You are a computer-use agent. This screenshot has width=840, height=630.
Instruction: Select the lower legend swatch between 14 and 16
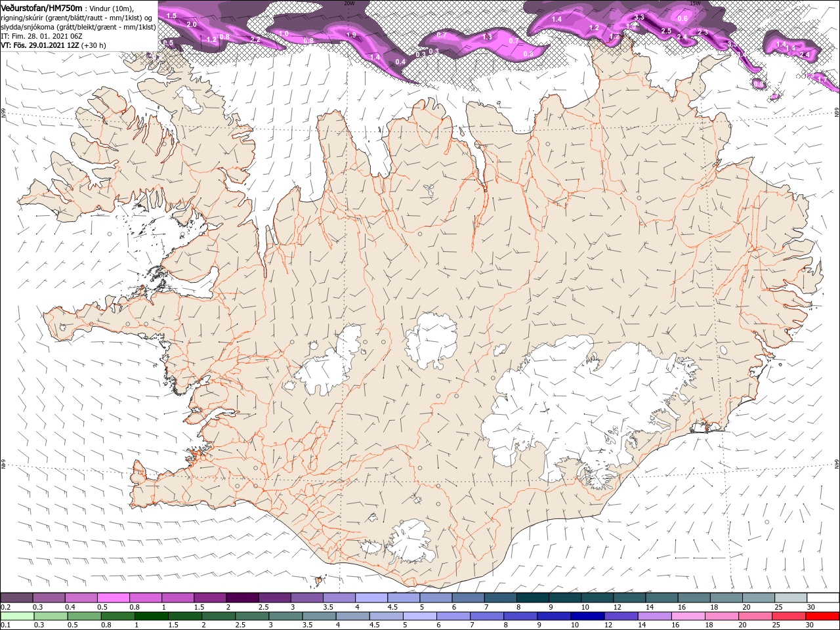coord(654,616)
